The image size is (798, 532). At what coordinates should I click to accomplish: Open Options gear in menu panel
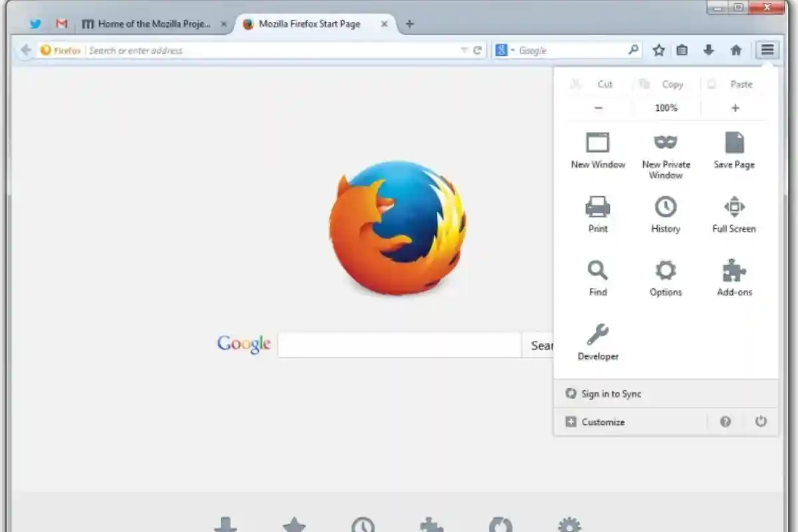(x=666, y=278)
